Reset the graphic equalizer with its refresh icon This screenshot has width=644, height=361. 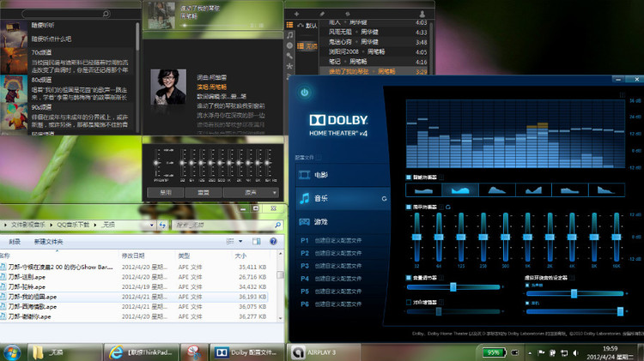(x=448, y=208)
